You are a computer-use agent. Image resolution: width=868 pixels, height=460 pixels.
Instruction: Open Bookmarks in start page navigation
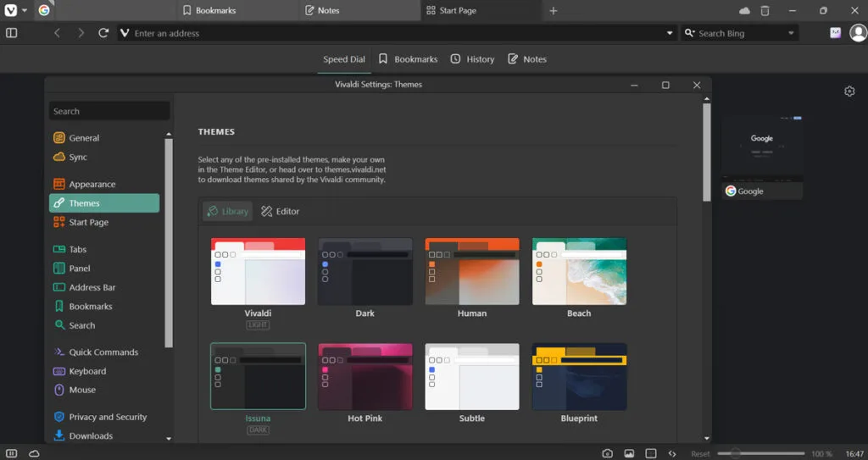[x=408, y=59]
